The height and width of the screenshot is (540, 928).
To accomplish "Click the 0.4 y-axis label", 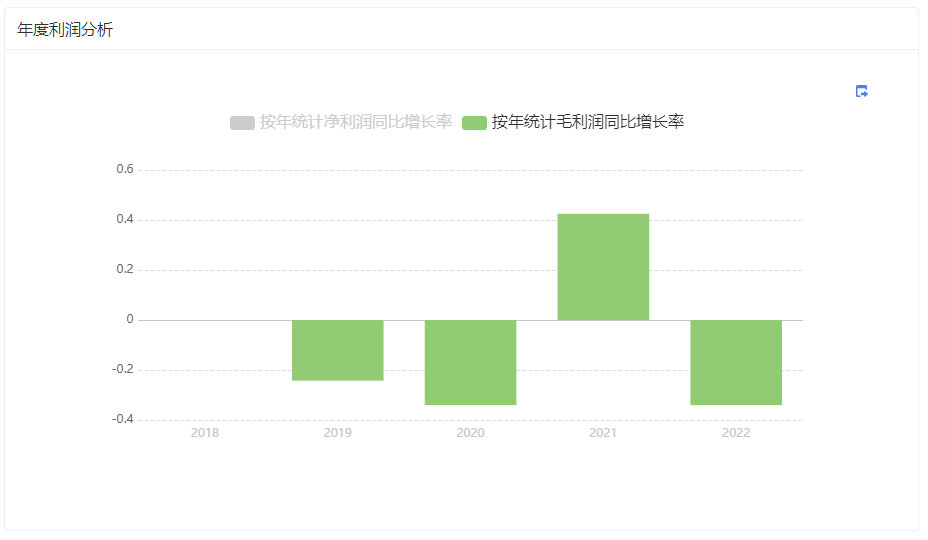I will (125, 220).
